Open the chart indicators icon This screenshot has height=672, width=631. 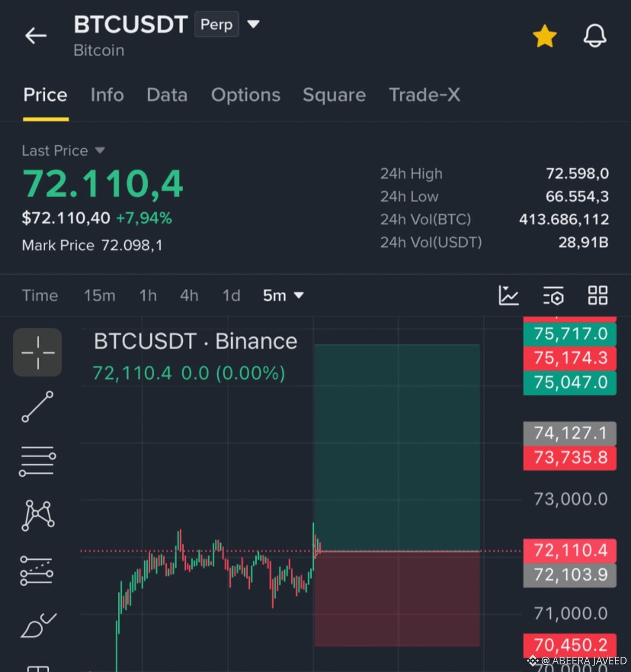pyautogui.click(x=508, y=295)
